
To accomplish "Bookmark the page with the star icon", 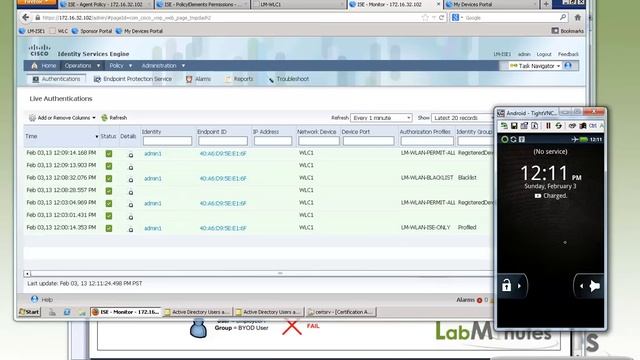I will (x=425, y=18).
